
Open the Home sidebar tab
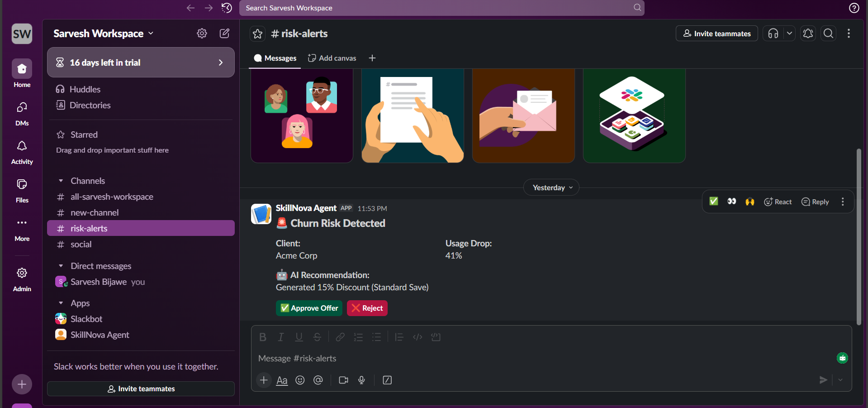(22, 73)
